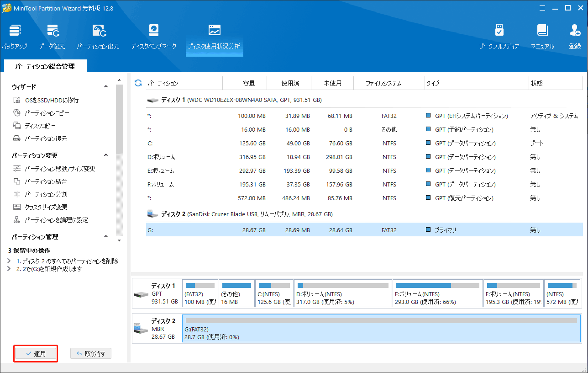
Task: Click 取り消す undo button
Action: 91,353
